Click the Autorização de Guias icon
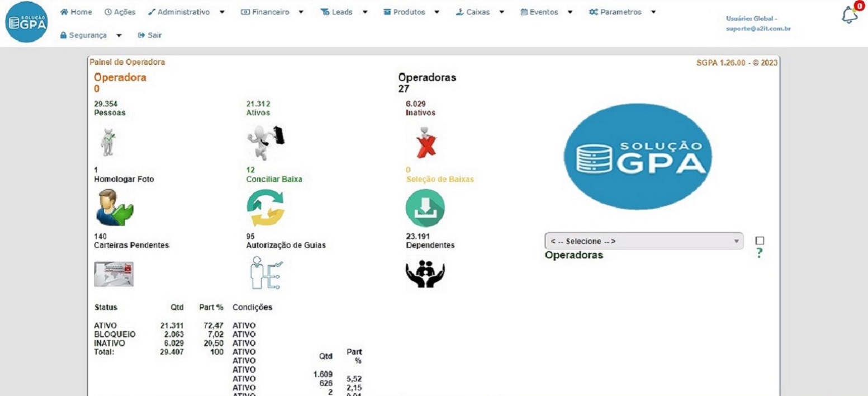 tap(266, 272)
